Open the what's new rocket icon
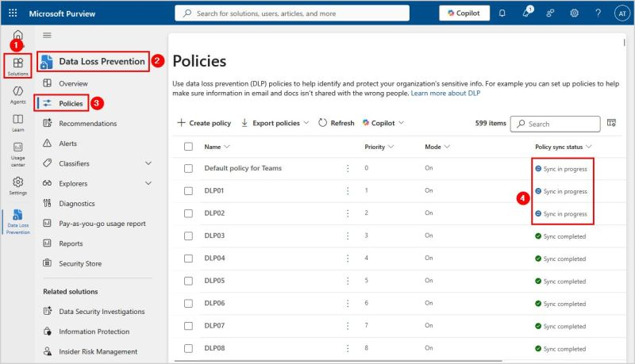Viewport: 635px width, 364px height. coord(526,13)
